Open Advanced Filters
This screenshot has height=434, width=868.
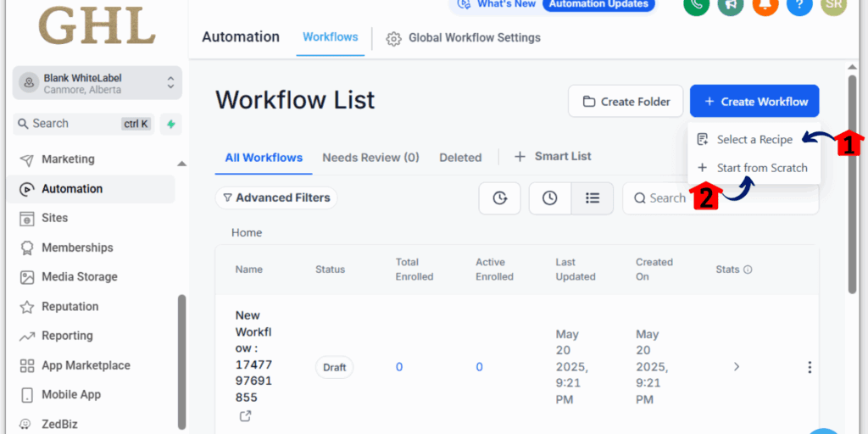pyautogui.click(x=276, y=198)
